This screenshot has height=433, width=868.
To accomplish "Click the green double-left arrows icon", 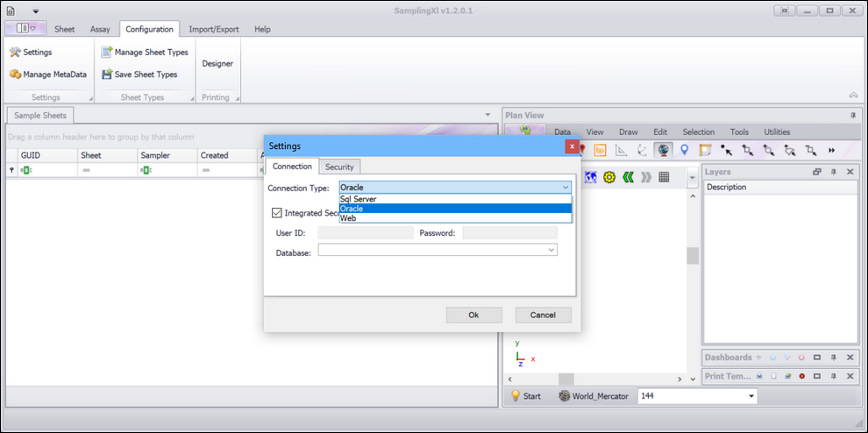I will [628, 177].
